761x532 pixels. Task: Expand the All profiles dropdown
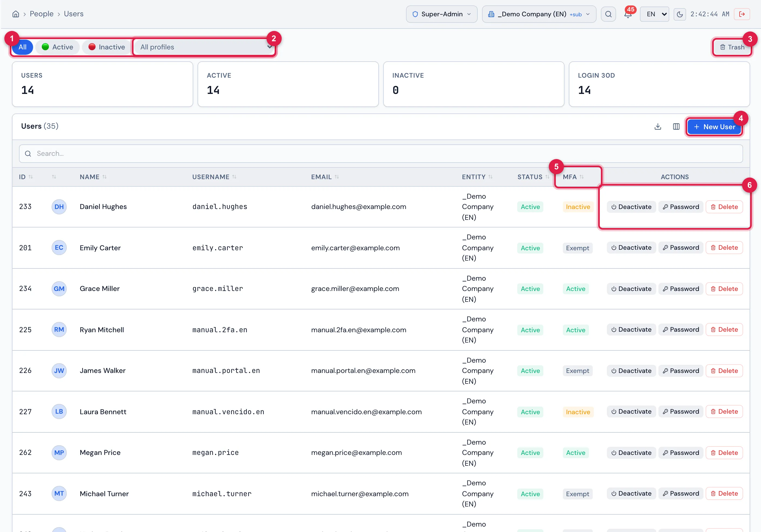click(204, 47)
